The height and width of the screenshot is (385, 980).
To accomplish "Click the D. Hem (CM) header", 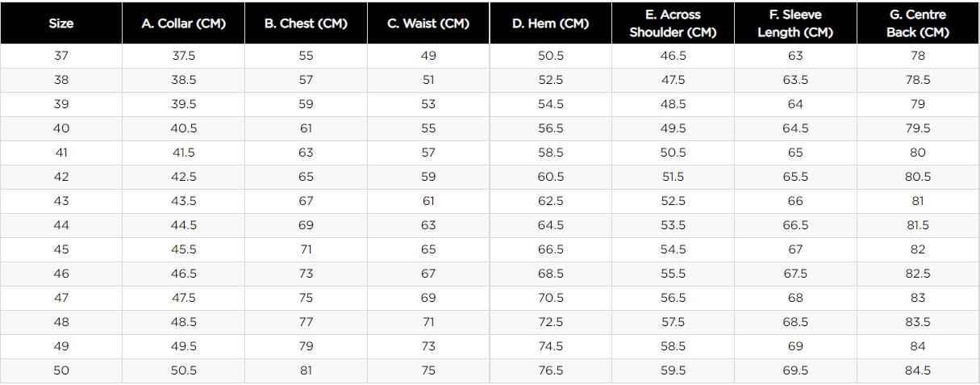I will (551, 23).
